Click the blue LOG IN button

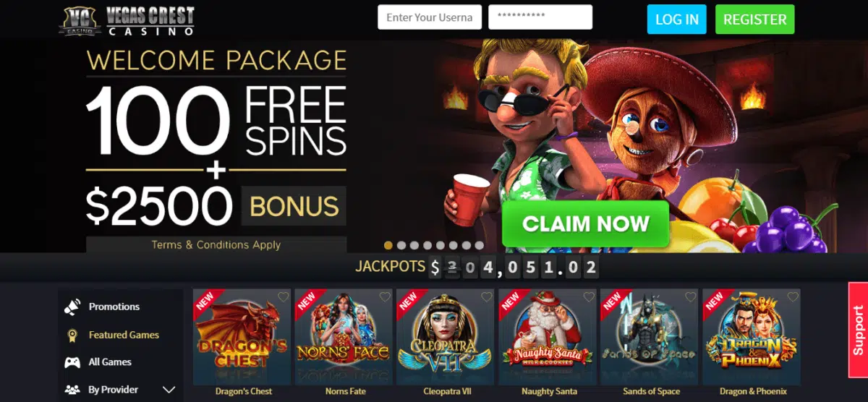[x=676, y=20]
